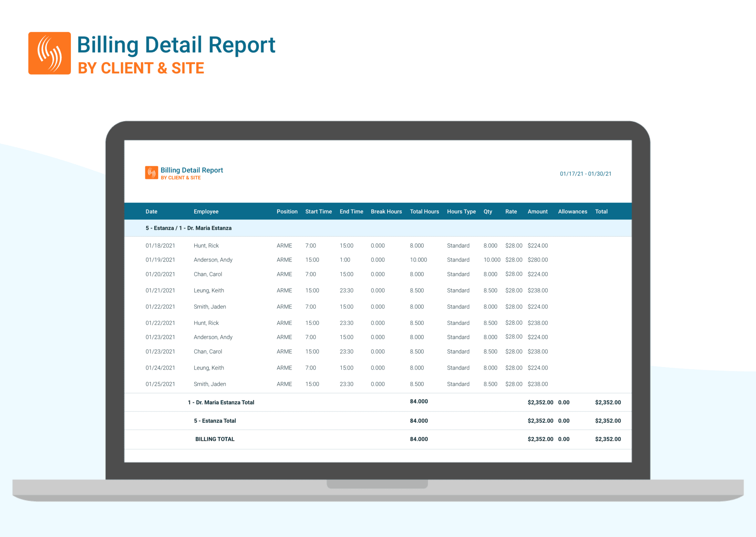Select the large orange app icon near the title
The image size is (756, 537).
coord(49,53)
